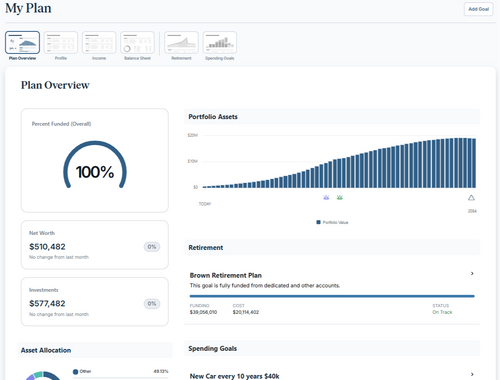Toggle the Portfolio Value legend swatch
The image size is (500, 380).
(318, 222)
